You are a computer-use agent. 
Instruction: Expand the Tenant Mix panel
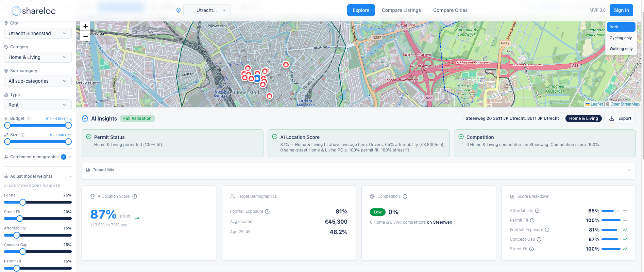358,170
